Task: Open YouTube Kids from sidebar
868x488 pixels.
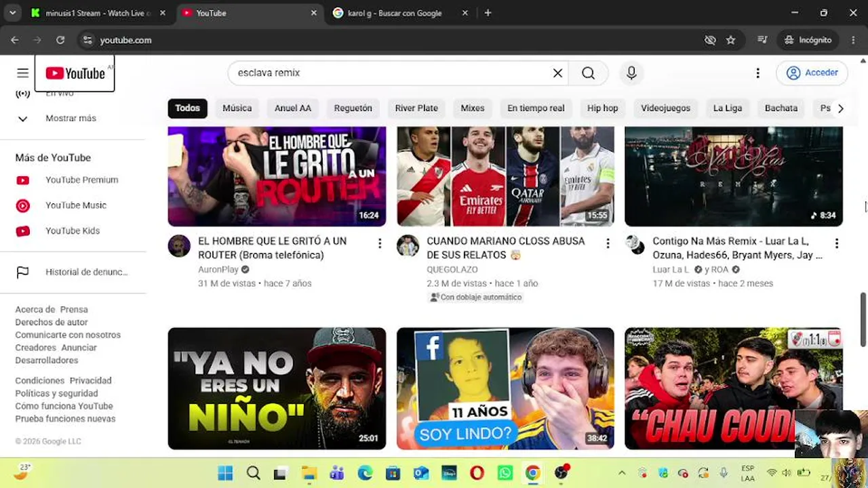Action: (x=73, y=231)
